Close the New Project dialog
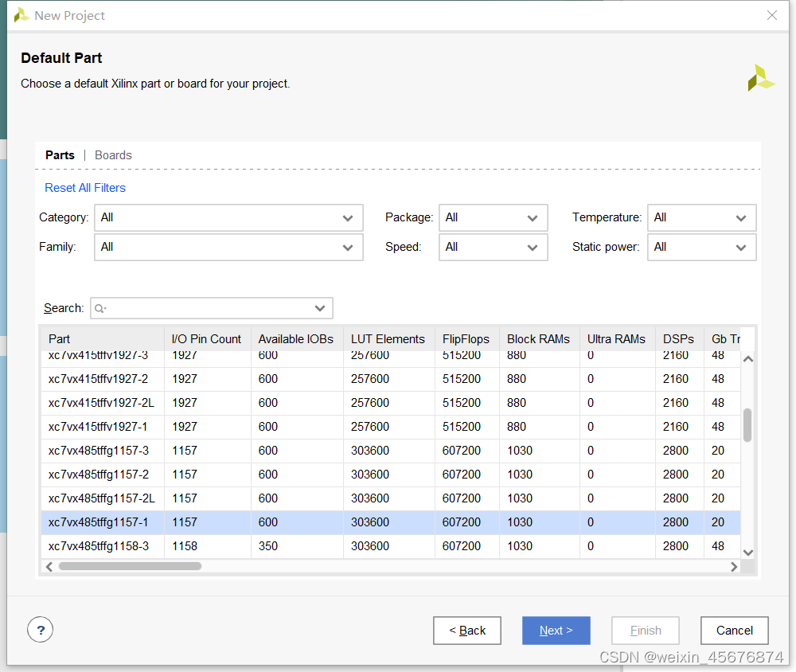The height and width of the screenshot is (672, 796). coord(771,15)
